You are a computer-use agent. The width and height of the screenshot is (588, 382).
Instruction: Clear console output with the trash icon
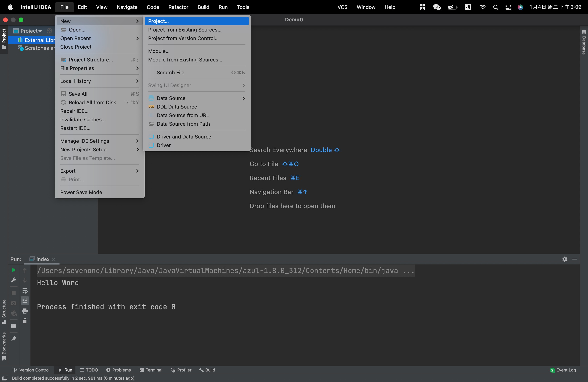tap(25, 321)
